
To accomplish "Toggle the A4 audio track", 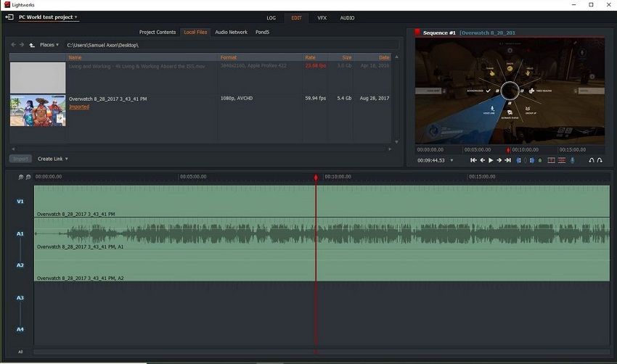I will 20,329.
